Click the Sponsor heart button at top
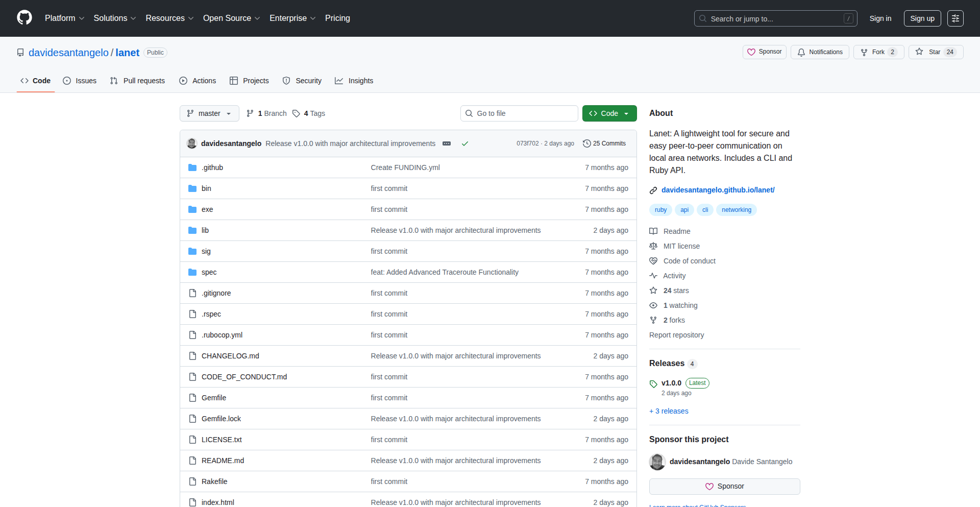This screenshot has height=507, width=980. (x=764, y=52)
